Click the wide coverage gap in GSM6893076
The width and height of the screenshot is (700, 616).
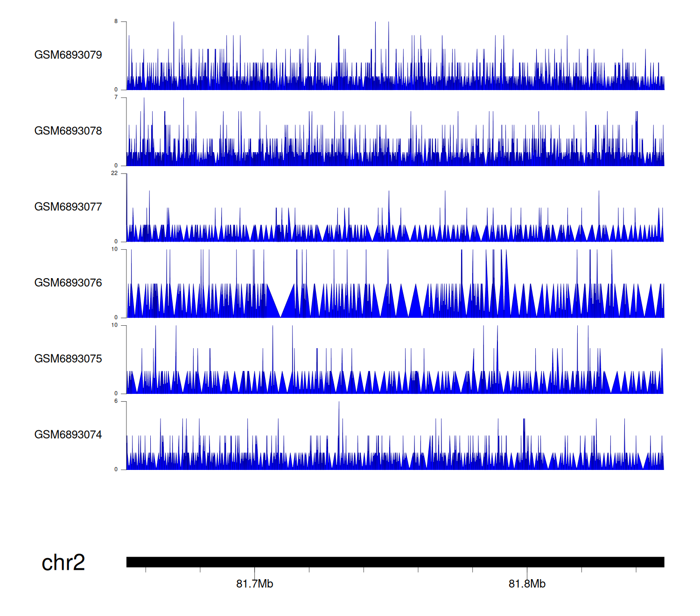click(x=280, y=299)
